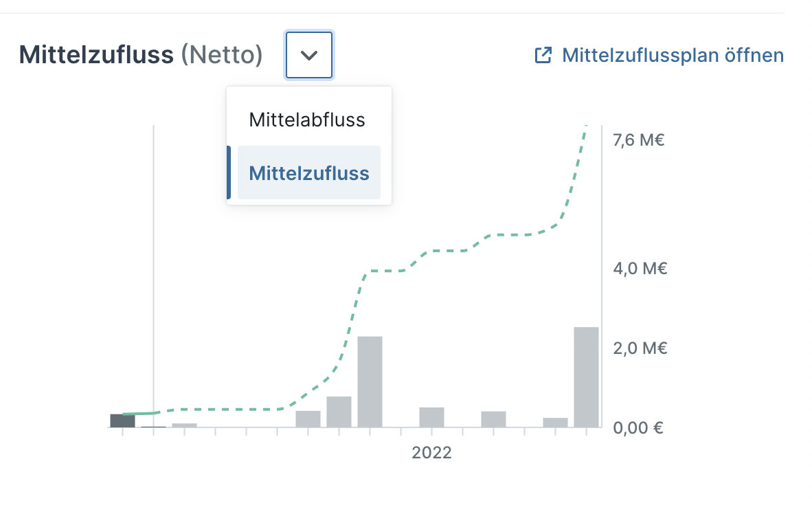Click the external link icon beside Mittelzuflussplan öffnen
The image size is (812, 514).
(x=543, y=56)
